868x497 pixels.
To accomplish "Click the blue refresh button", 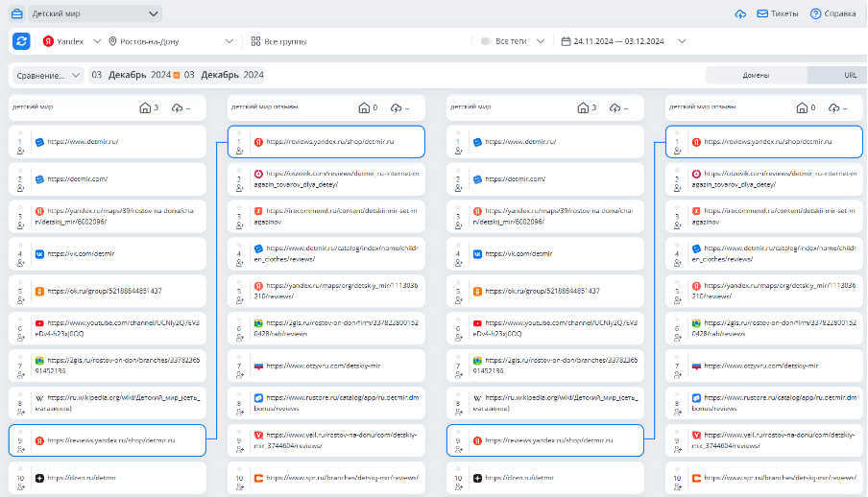I will click(21, 41).
